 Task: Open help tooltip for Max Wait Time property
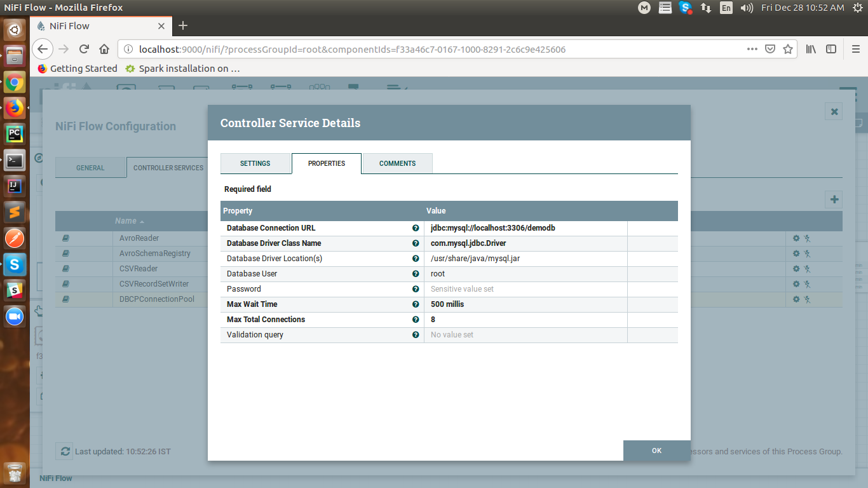click(416, 304)
